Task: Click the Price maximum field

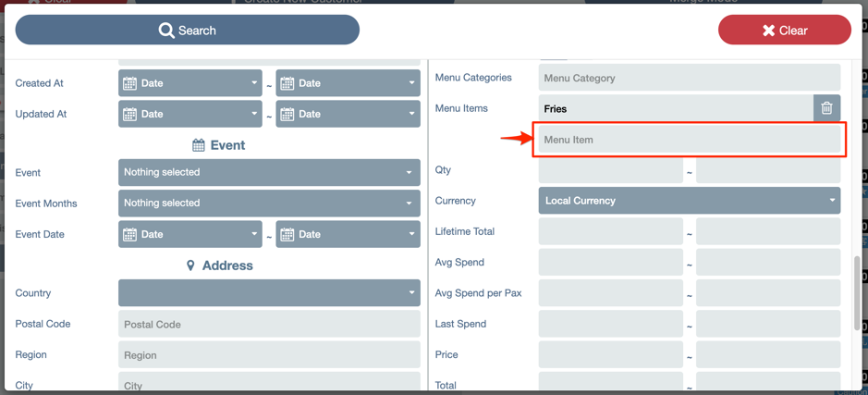Action: click(768, 354)
